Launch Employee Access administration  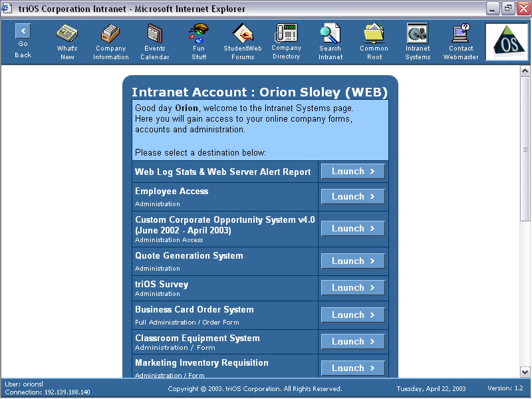point(352,196)
